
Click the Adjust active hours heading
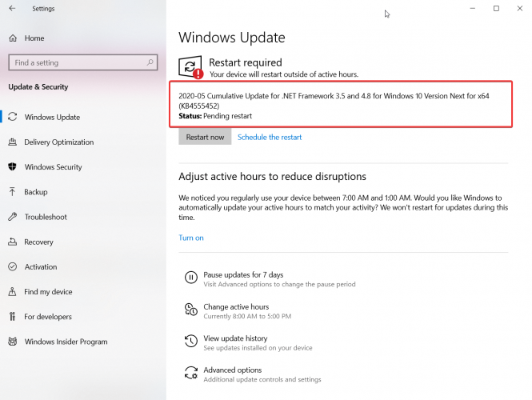(x=273, y=177)
